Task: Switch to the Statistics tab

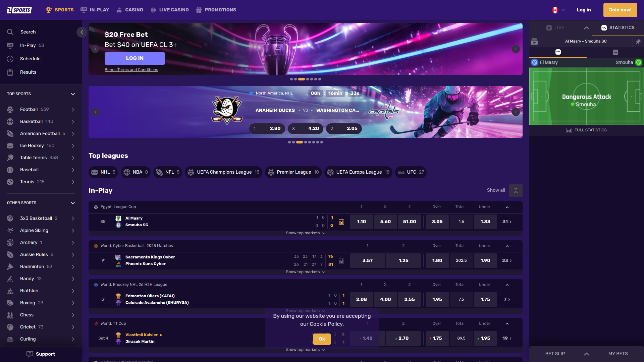Action: (x=618, y=28)
